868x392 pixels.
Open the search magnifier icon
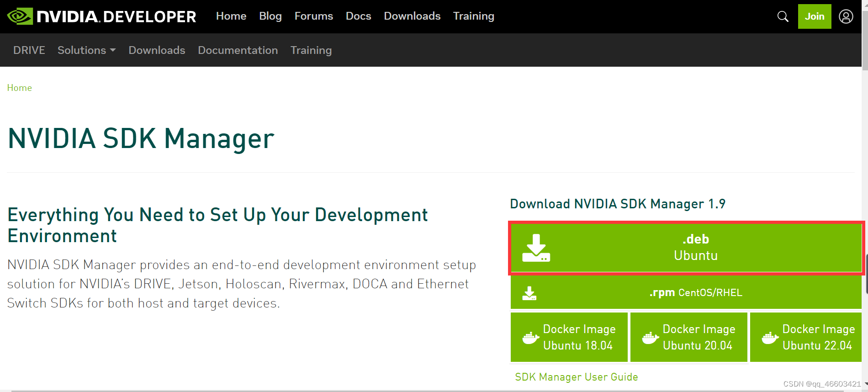tap(783, 16)
